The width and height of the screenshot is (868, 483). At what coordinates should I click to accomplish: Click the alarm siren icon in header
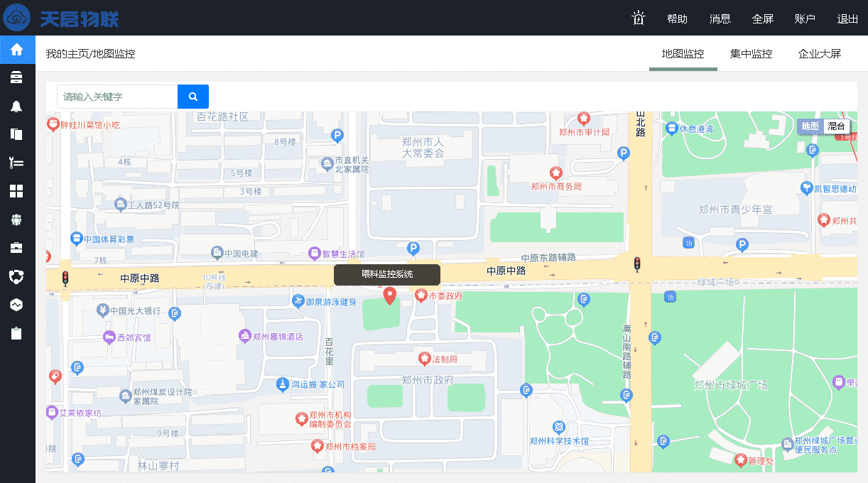click(638, 18)
